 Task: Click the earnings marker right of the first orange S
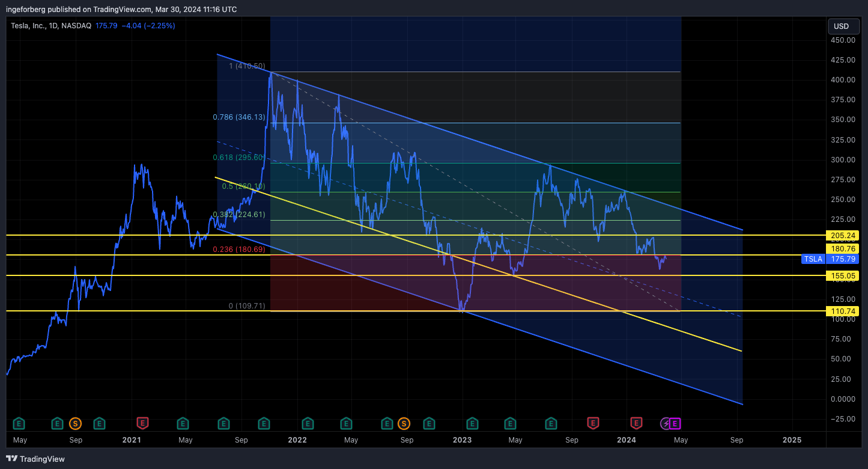(99, 423)
